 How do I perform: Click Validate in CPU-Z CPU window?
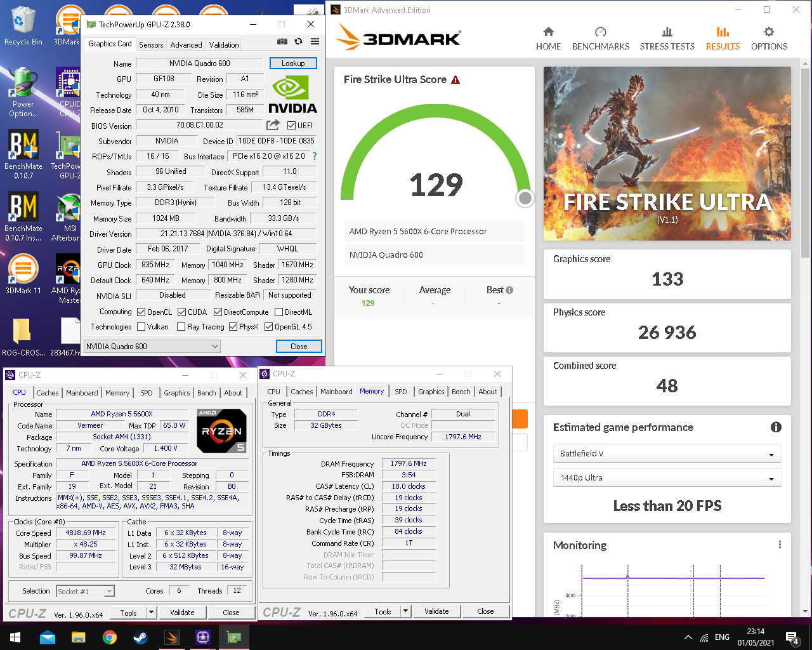(182, 613)
